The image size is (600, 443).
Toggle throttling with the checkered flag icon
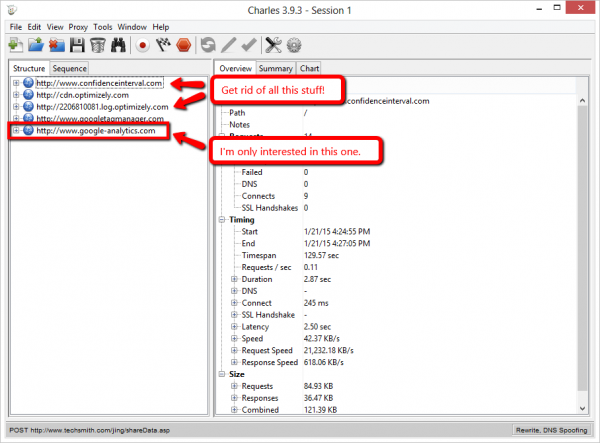pos(163,45)
